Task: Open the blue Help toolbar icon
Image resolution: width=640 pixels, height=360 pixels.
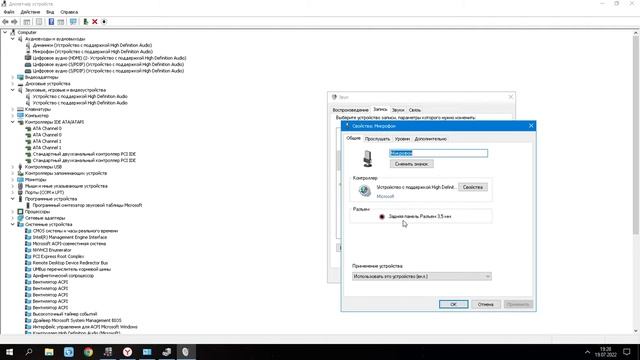Action: coord(51,22)
